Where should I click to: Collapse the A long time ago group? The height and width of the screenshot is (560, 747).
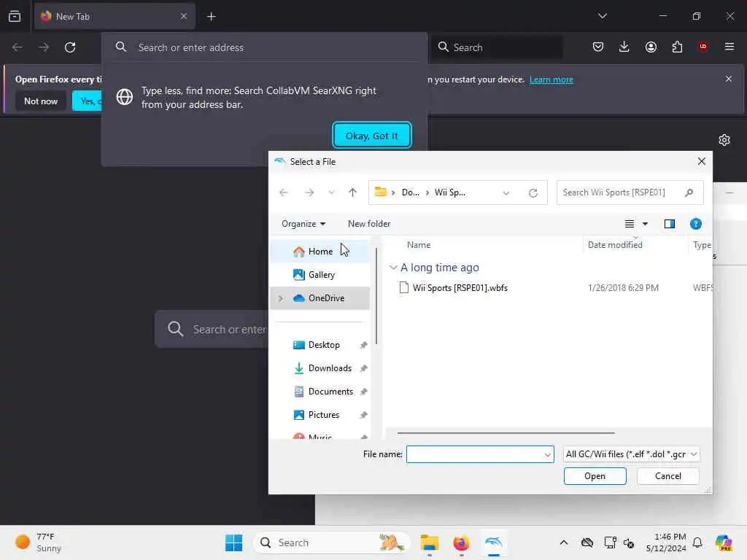click(393, 268)
